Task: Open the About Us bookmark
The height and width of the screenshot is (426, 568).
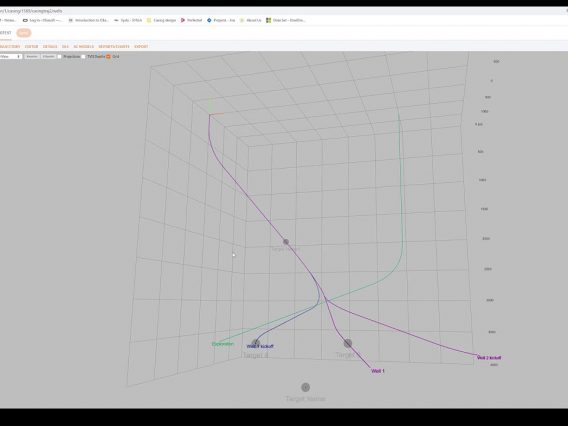Action: 250,20
